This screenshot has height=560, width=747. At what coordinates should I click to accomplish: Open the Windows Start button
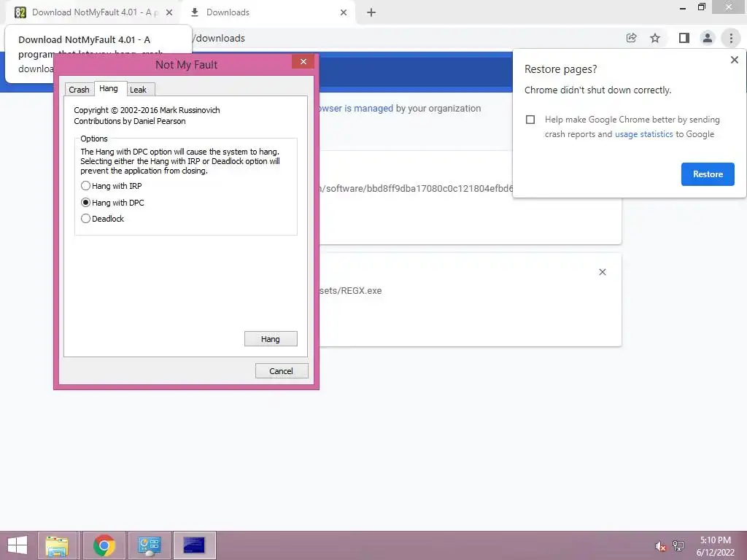pyautogui.click(x=18, y=545)
